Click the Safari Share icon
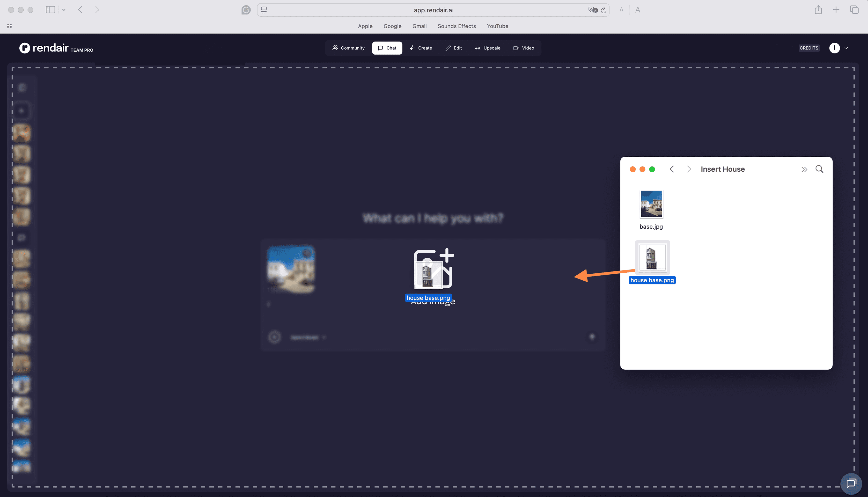This screenshot has height=497, width=868. 818,10
